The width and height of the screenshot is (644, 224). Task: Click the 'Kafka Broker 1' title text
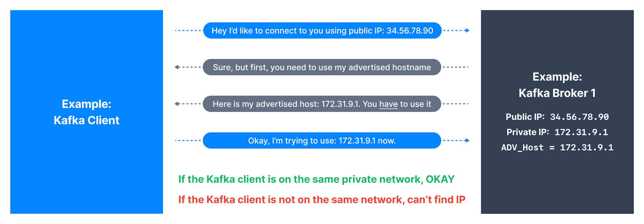tap(557, 93)
